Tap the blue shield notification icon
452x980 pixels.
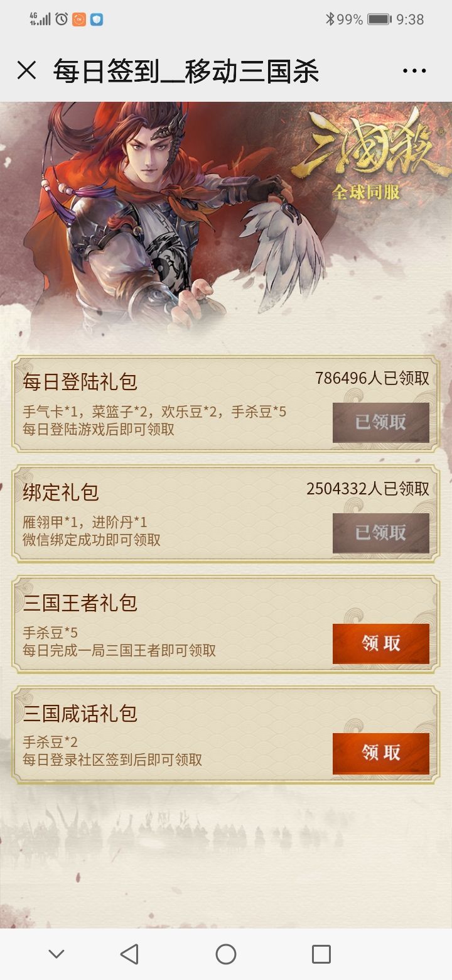[x=97, y=19]
